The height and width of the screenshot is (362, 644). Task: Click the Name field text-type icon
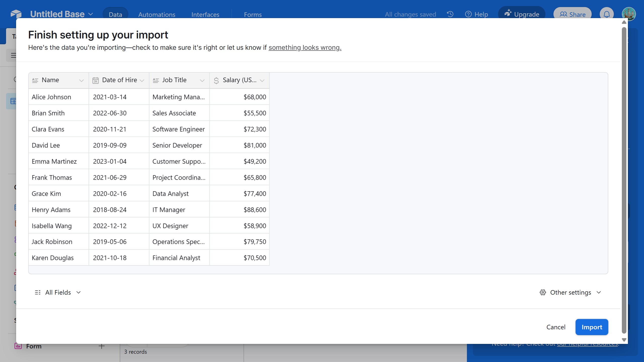click(35, 80)
